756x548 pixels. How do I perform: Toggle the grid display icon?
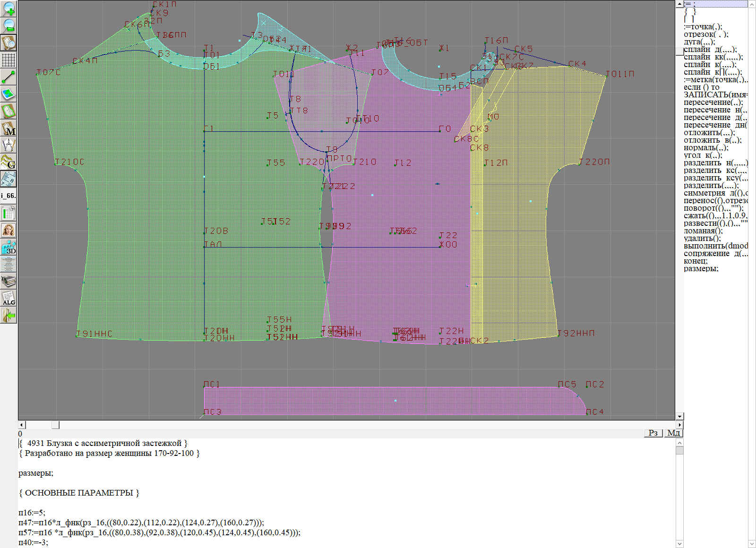coord(9,60)
